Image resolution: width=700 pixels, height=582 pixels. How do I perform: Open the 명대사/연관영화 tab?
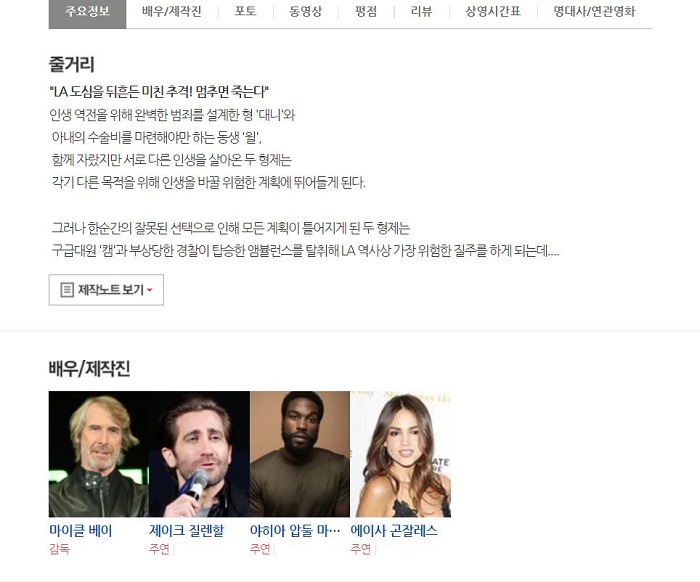[x=594, y=11]
